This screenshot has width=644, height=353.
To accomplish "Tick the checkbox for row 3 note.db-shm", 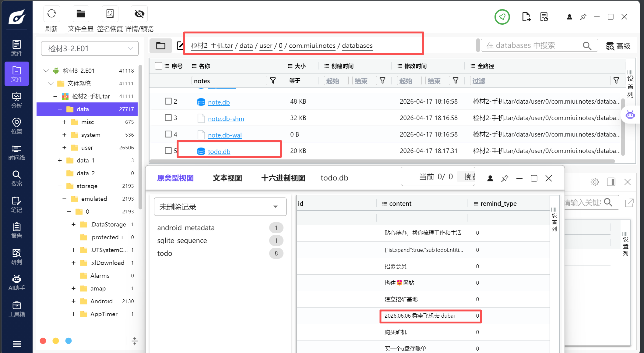I will (168, 118).
